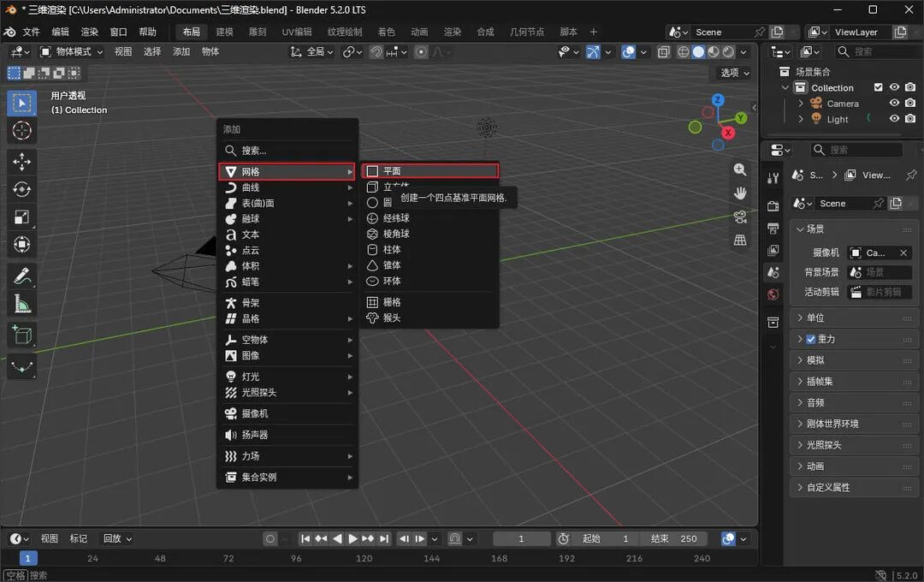Click the X axis on navigation gizmo
Viewport: 924px width, 582px height.
point(728,133)
